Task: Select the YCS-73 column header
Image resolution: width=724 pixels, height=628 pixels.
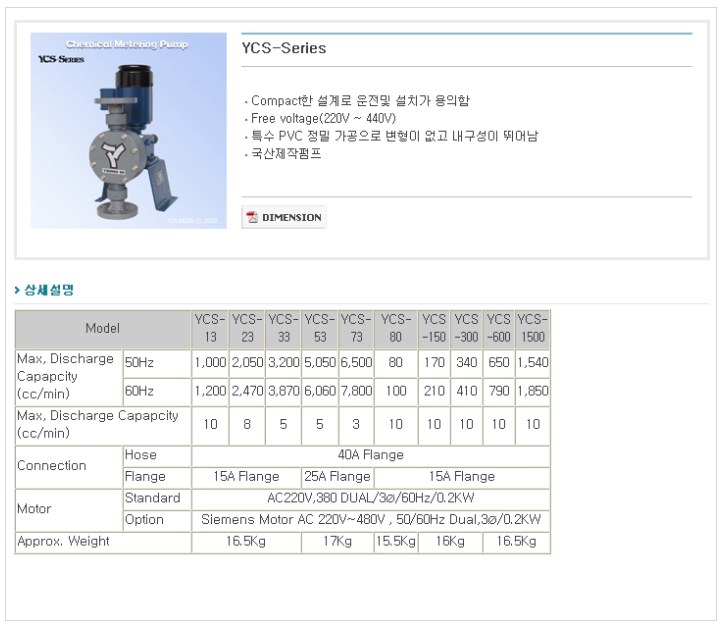Action: (x=356, y=329)
